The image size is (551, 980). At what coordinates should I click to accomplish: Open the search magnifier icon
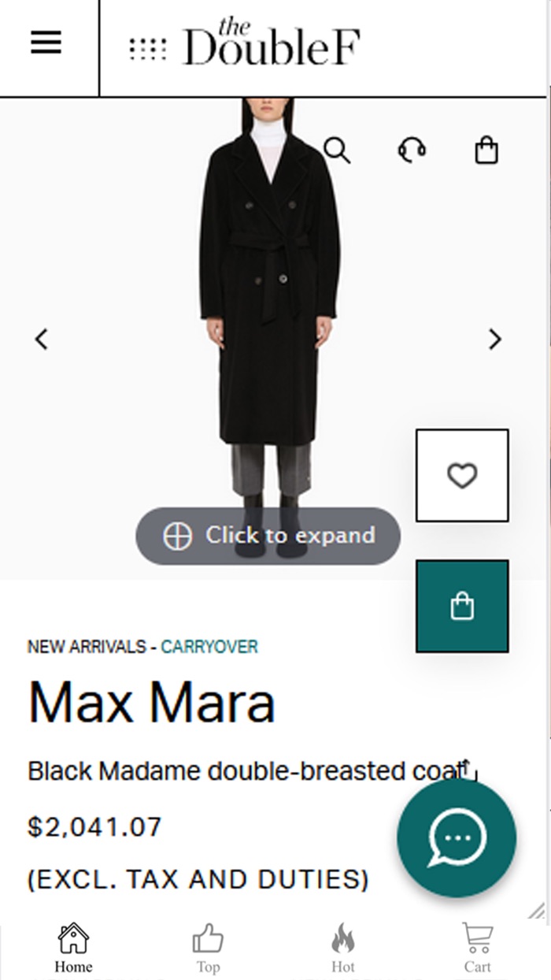pos(337,149)
